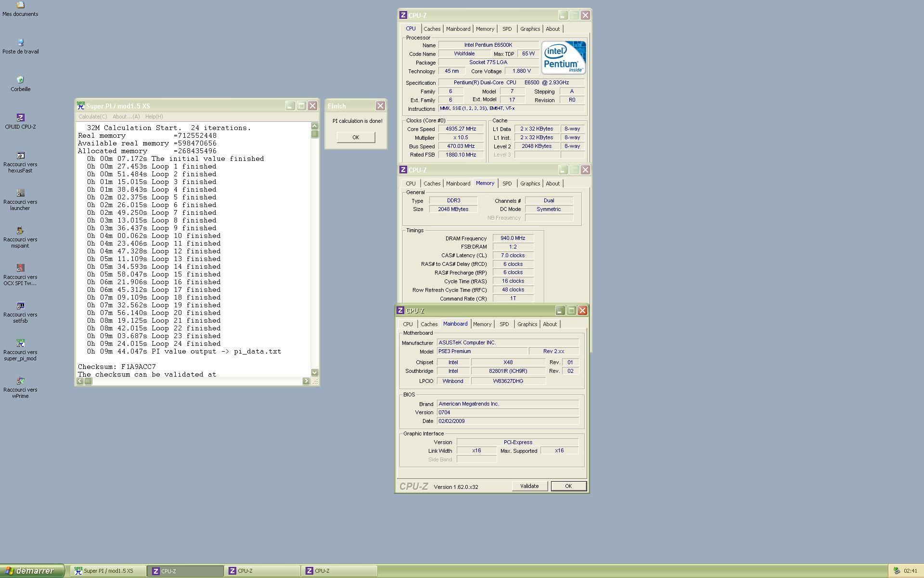The height and width of the screenshot is (578, 924).
Task: Select Caches tab in Mainboard CPU-Z window
Action: 429,324
